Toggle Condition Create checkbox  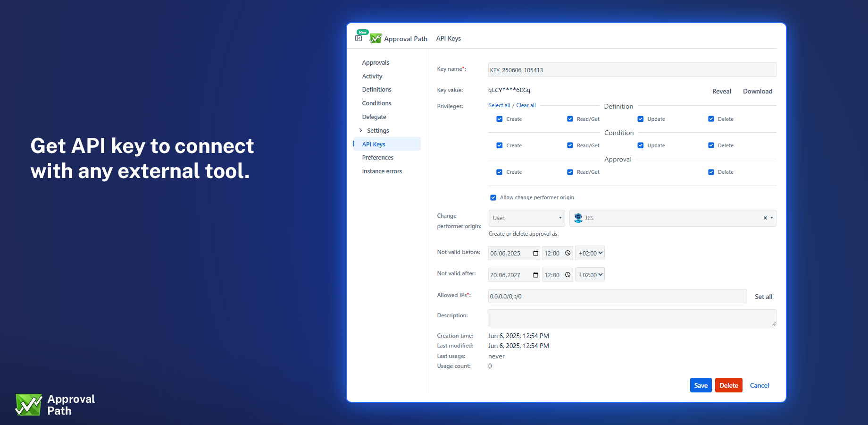click(499, 145)
